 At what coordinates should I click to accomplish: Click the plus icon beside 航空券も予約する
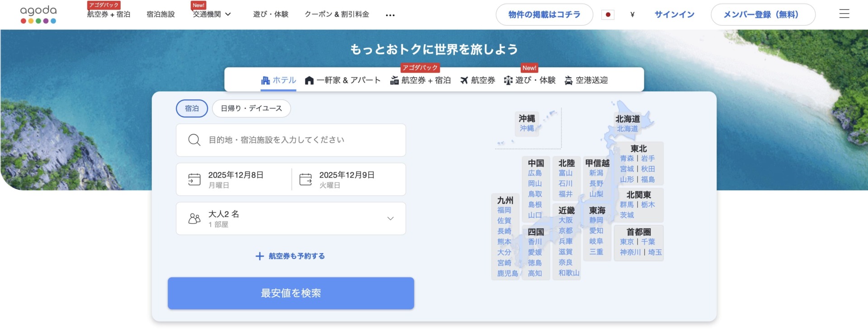[259, 256]
